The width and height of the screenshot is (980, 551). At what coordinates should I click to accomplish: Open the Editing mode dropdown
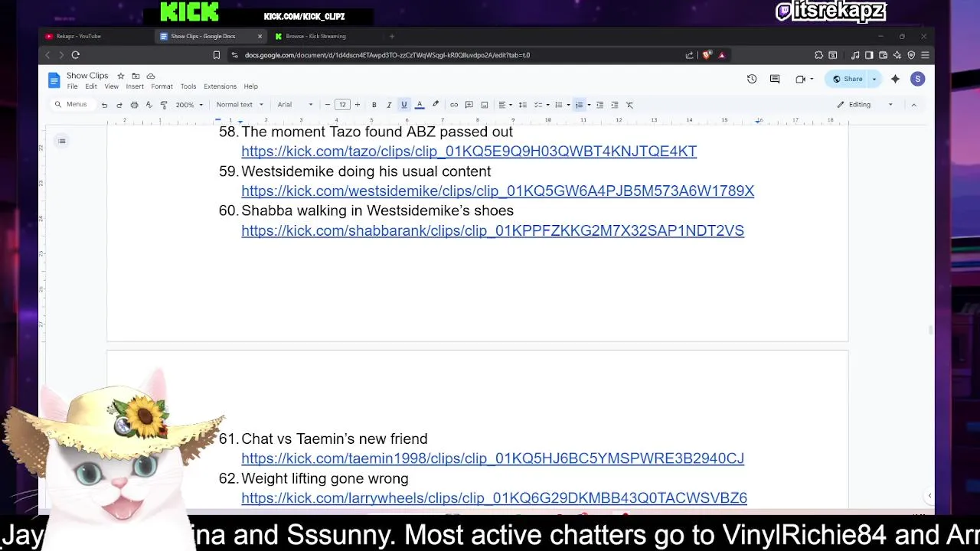(x=865, y=105)
